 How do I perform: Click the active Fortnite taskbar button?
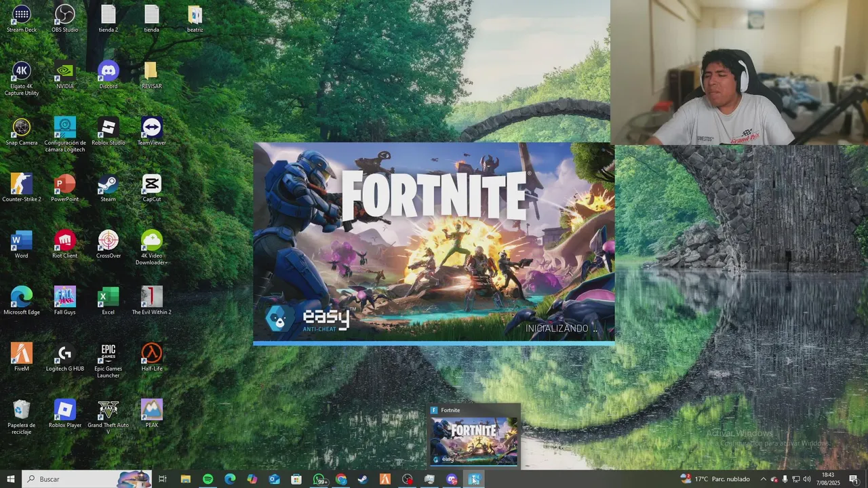click(474, 479)
